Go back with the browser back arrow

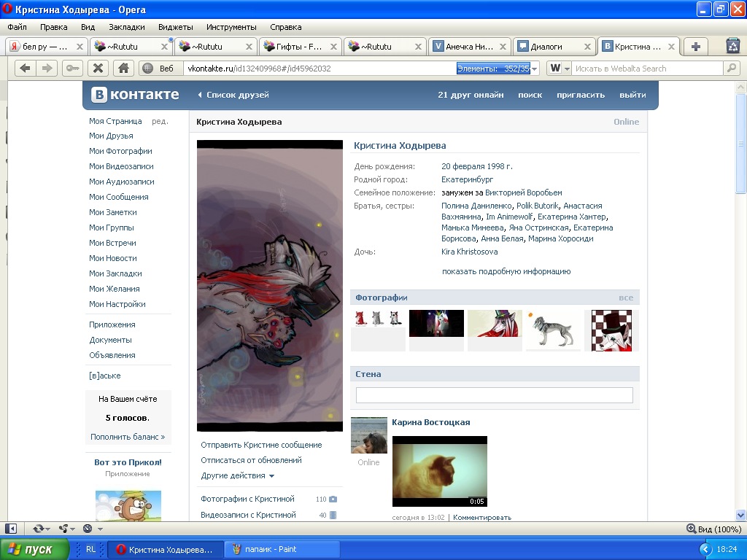[26, 69]
